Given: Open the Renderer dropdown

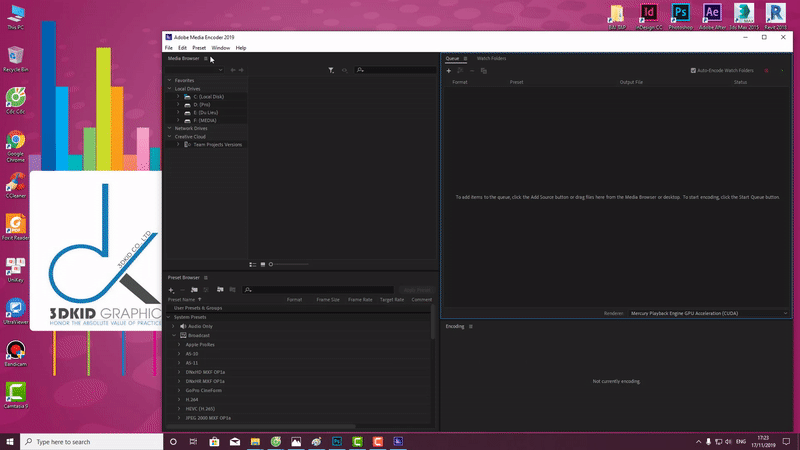Looking at the screenshot, I should pyautogui.click(x=709, y=313).
